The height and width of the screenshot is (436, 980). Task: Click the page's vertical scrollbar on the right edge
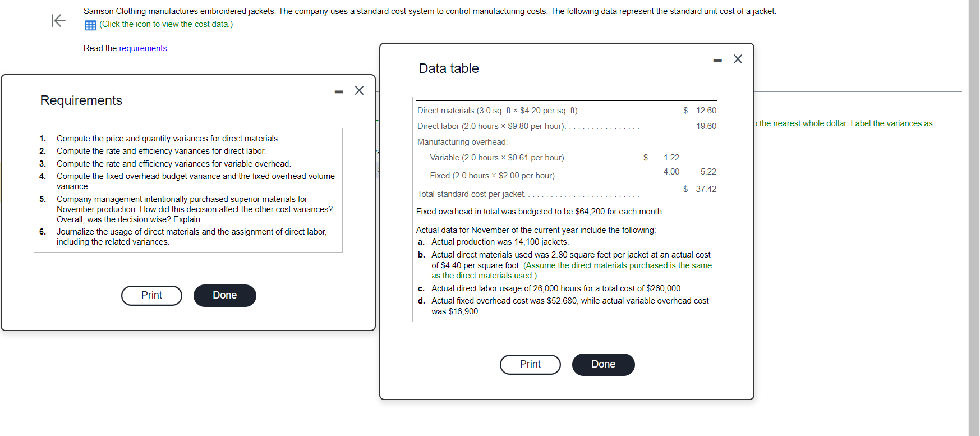coord(974,218)
